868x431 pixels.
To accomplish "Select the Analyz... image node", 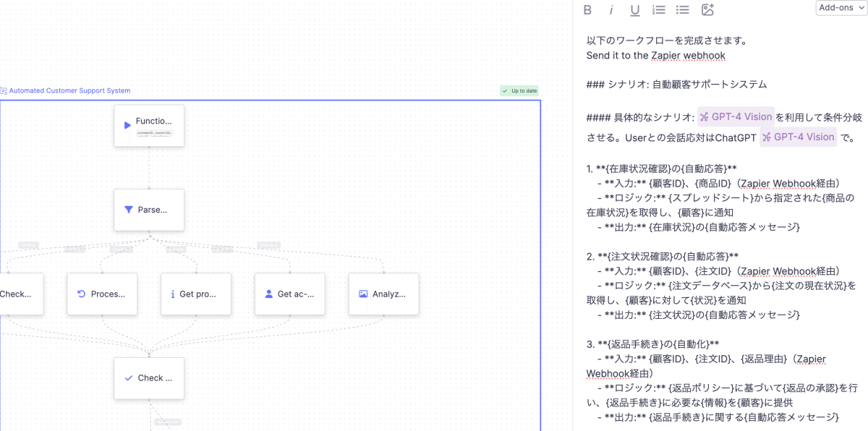I will point(383,294).
